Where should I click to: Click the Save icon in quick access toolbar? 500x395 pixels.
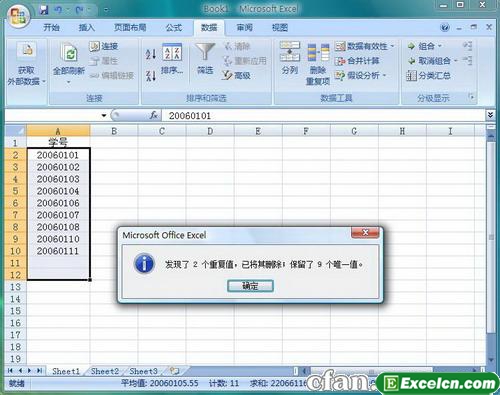point(44,10)
